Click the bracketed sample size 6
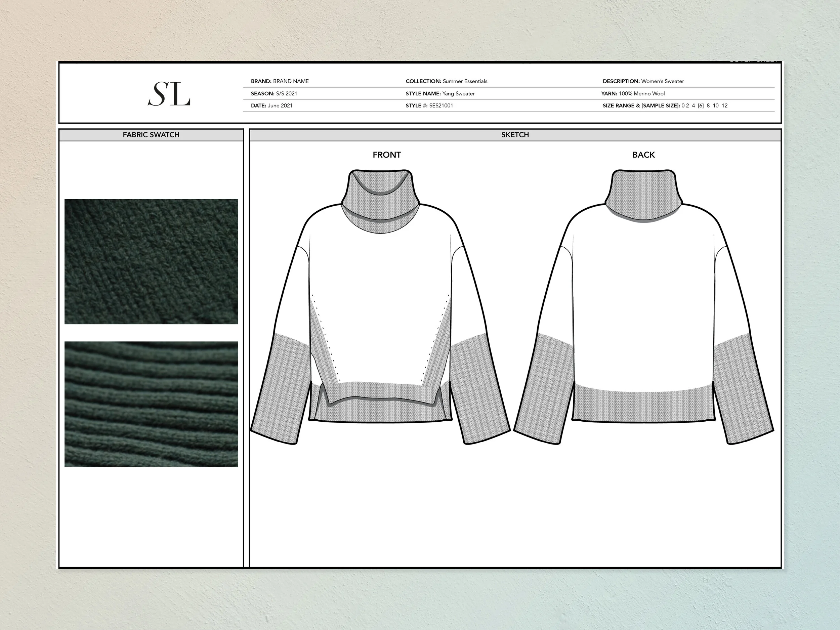Image resolution: width=840 pixels, height=630 pixels. [x=701, y=106]
